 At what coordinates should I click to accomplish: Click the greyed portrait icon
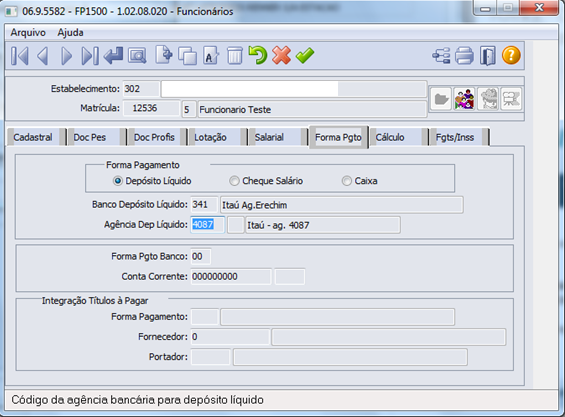[488, 98]
